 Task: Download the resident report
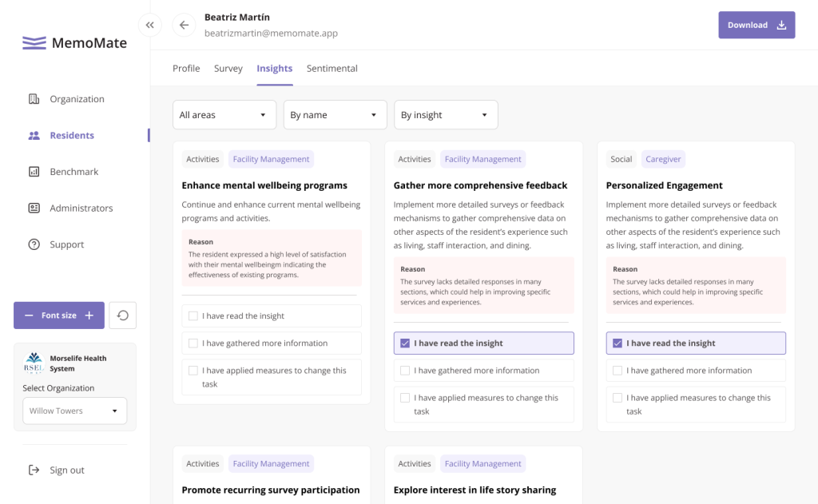[756, 26]
